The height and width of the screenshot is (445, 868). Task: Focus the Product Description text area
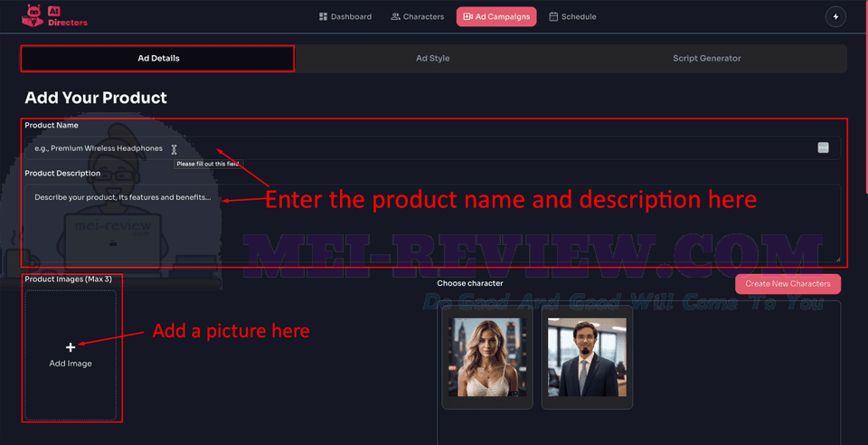pos(432,223)
